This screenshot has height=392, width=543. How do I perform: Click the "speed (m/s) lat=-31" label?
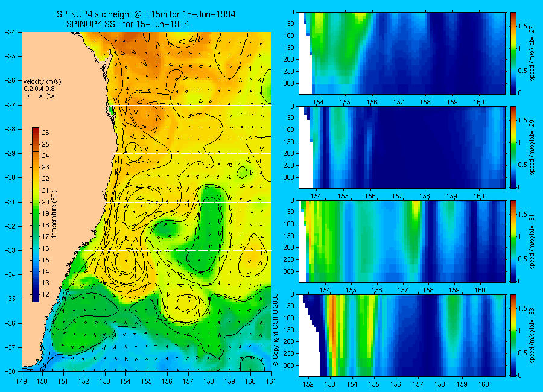point(533,241)
